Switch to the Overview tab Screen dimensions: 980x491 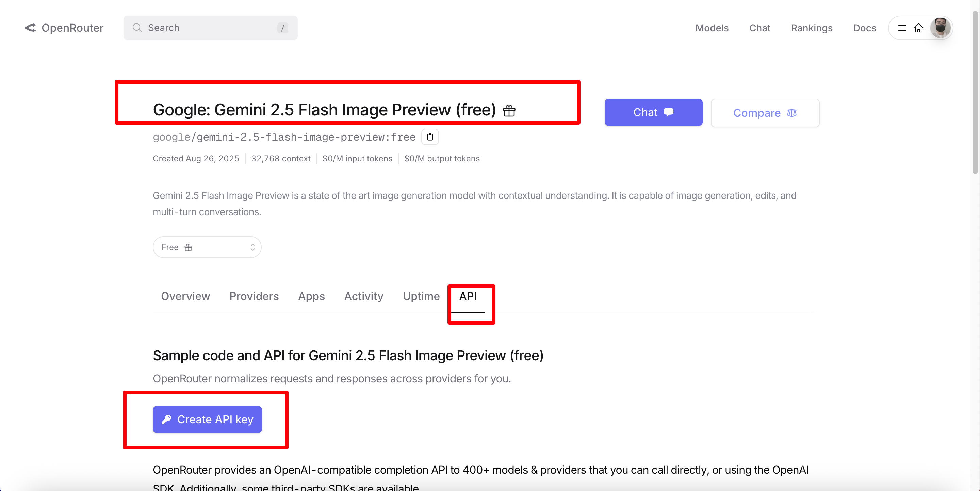coord(185,296)
